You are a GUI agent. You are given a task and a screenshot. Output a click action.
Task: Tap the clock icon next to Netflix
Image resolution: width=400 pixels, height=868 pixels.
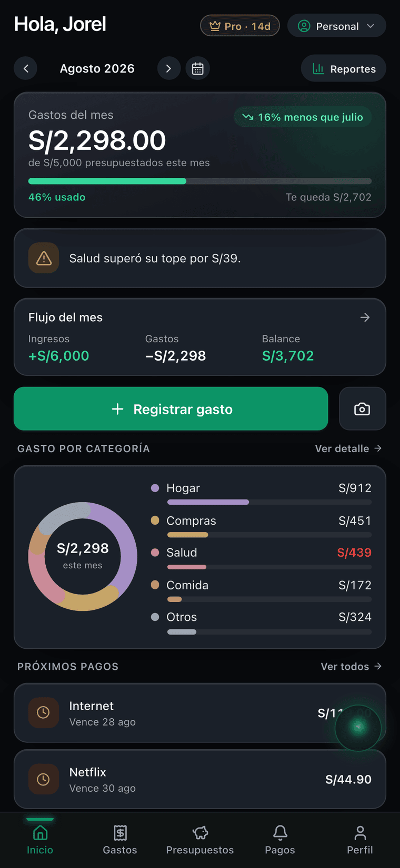(44, 779)
